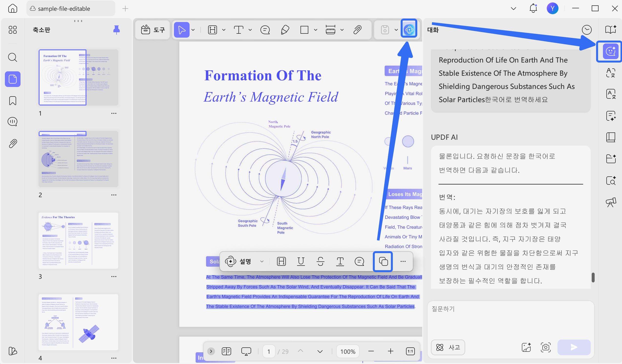Select page 2 thumbnail

click(78, 159)
